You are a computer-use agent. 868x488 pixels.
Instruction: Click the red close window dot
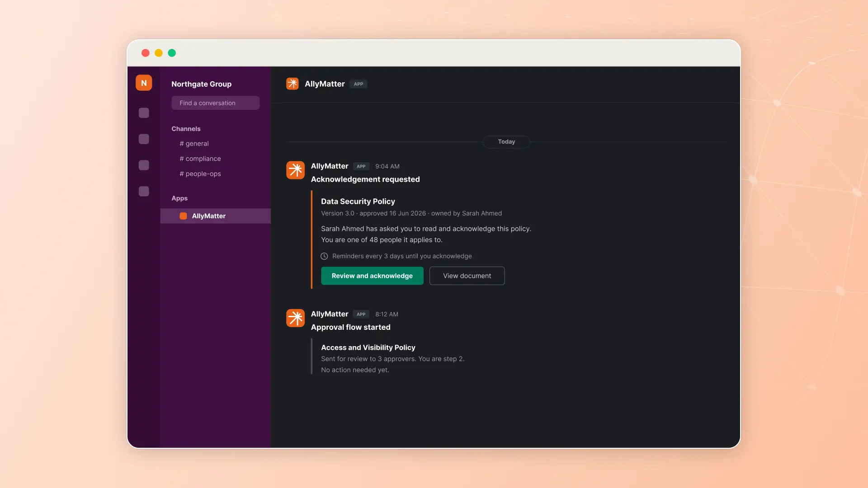[x=146, y=53]
